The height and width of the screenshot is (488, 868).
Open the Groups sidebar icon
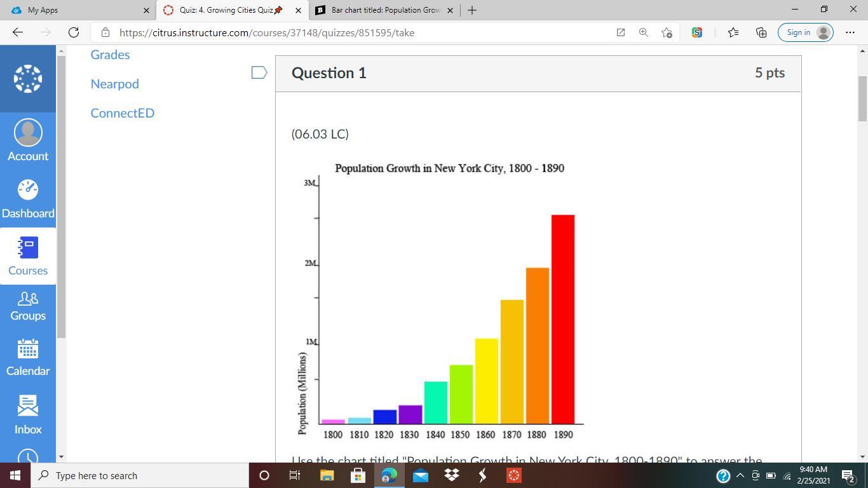tap(28, 306)
